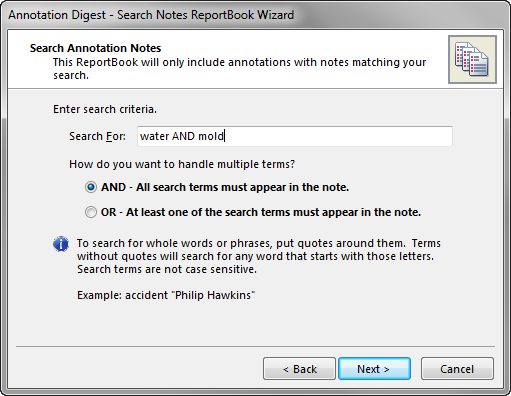Screen dimensions: 511x396
Task: Click the 'Search Annotation Notes' heading
Action: tap(95, 48)
